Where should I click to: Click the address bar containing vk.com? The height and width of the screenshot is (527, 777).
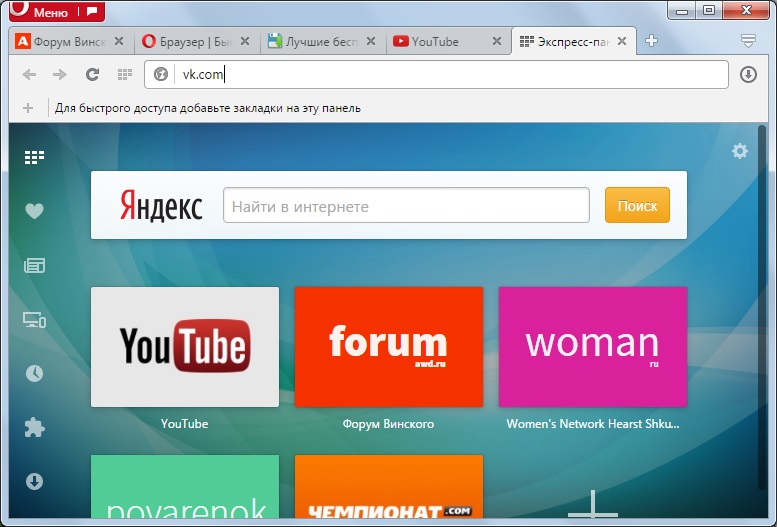436,74
